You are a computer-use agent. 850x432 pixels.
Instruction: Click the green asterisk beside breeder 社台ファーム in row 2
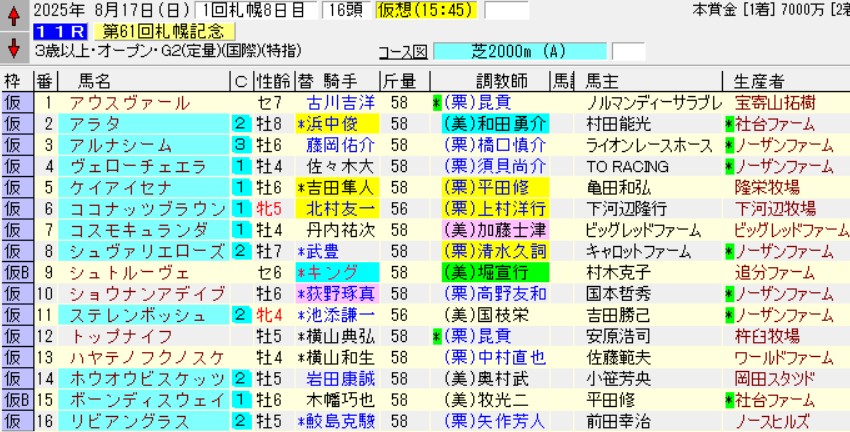(x=730, y=124)
